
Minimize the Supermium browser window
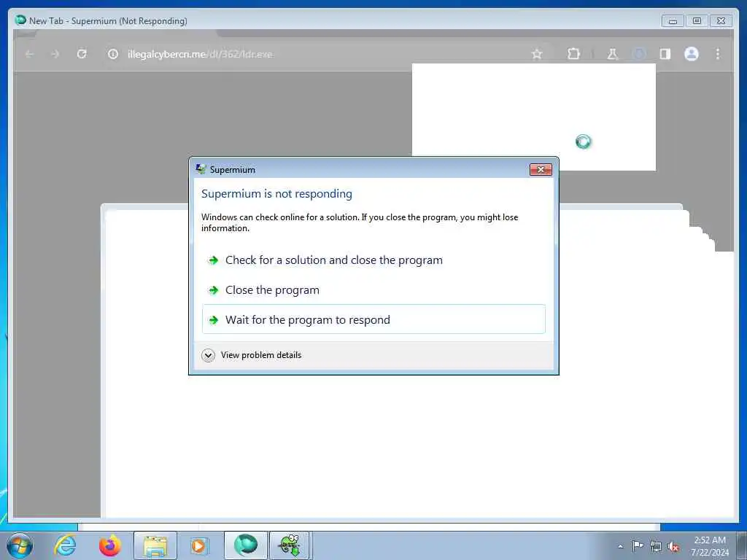click(x=673, y=21)
